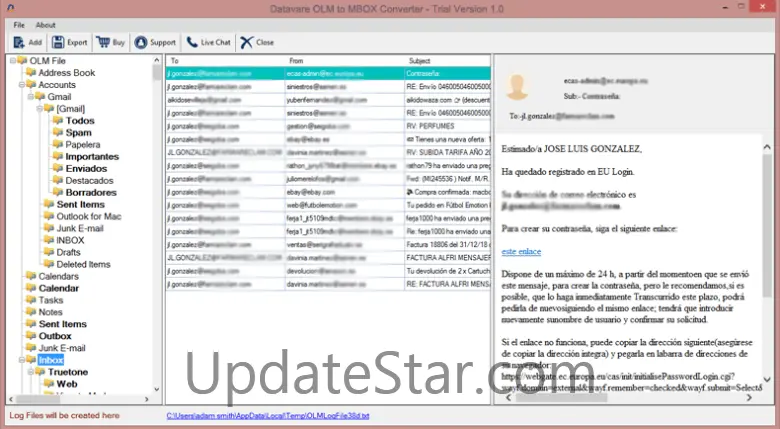Sort messages by the Subject column header

448,61
